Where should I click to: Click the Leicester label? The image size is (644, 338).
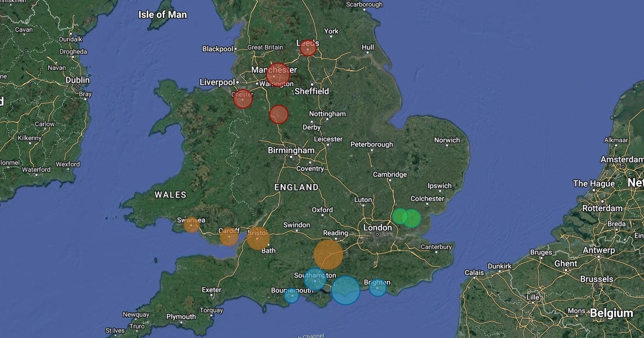pyautogui.click(x=328, y=139)
